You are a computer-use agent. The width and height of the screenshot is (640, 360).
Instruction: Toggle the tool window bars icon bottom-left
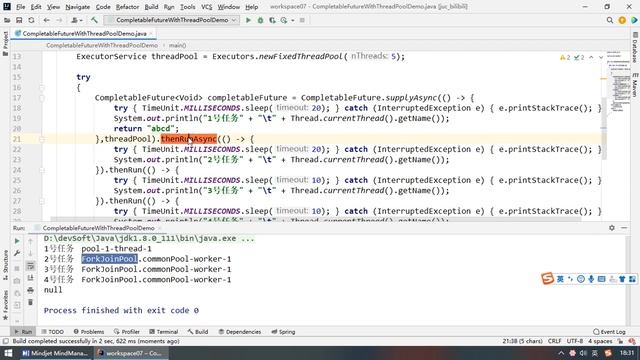pos(5,341)
